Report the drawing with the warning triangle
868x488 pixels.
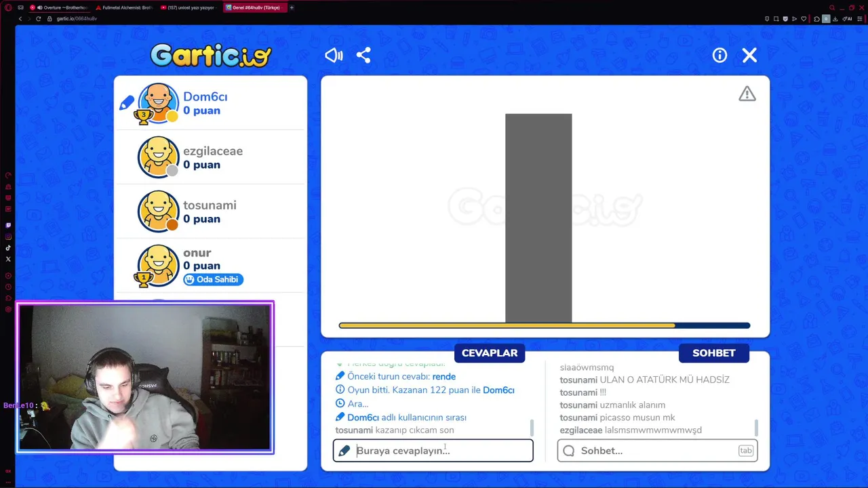(x=747, y=94)
